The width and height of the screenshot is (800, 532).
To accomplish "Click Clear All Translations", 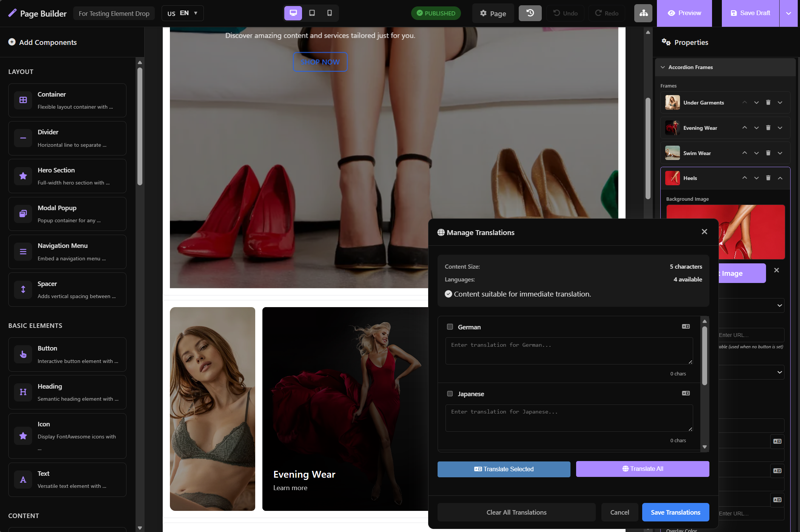I will (x=516, y=512).
